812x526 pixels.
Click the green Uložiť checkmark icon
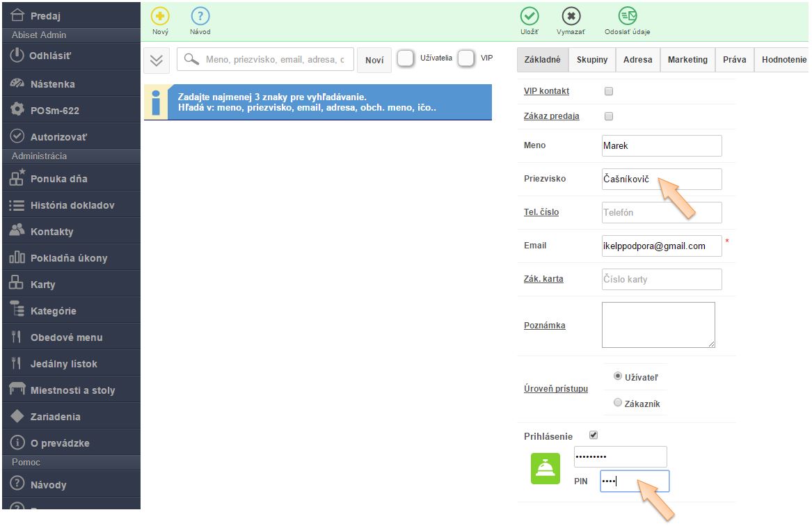(530, 17)
